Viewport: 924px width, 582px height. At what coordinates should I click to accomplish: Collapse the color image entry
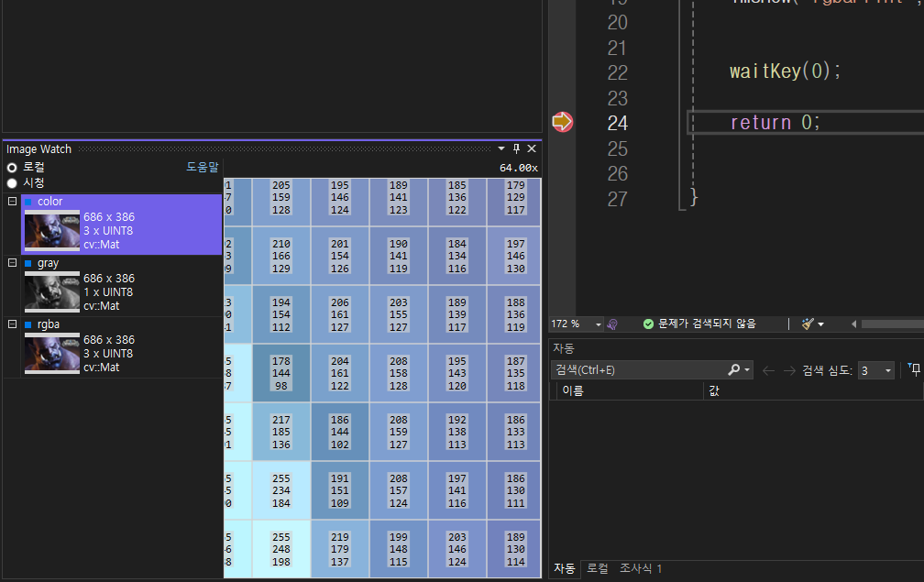pyautogui.click(x=12, y=202)
